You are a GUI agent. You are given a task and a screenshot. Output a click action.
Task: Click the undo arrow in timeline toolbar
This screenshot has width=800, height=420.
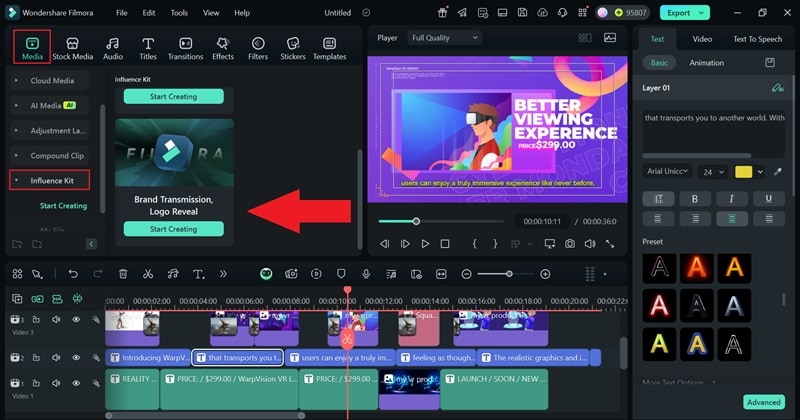pyautogui.click(x=73, y=274)
